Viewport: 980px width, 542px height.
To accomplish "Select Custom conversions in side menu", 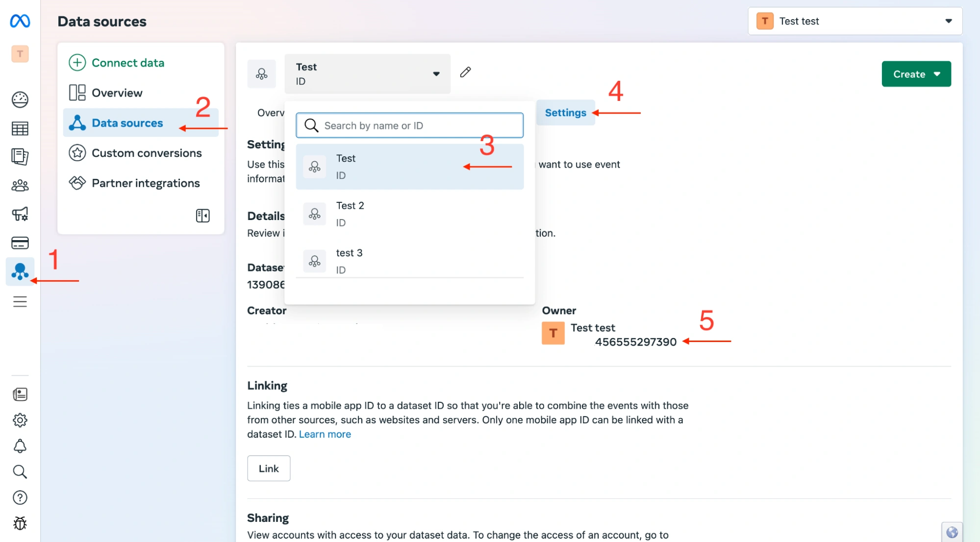I will click(147, 153).
